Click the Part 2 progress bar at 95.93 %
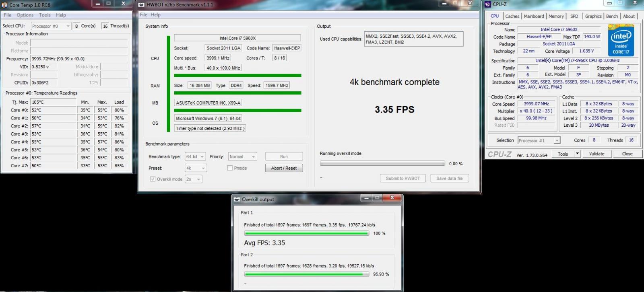This screenshot has width=644, height=292. [x=306, y=274]
